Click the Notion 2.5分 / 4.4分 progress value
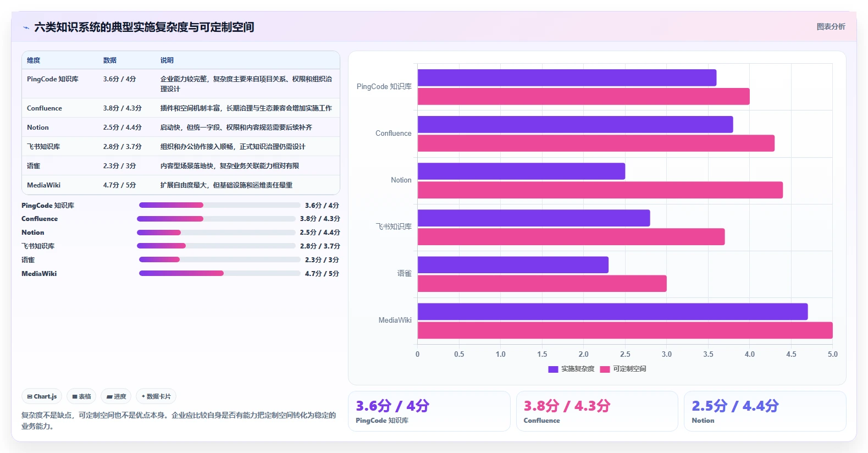The image size is (868, 453). pos(320,233)
